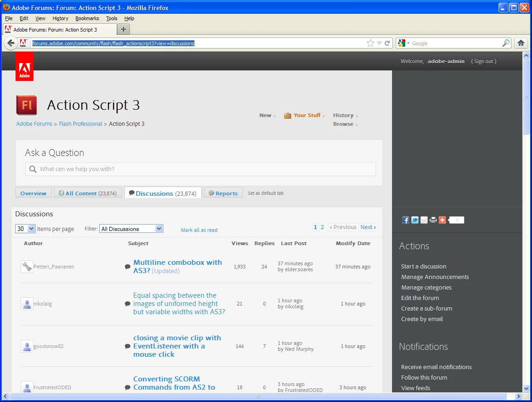Open Multiline combobox with AS3 thread
The image size is (532, 402).
point(177,266)
